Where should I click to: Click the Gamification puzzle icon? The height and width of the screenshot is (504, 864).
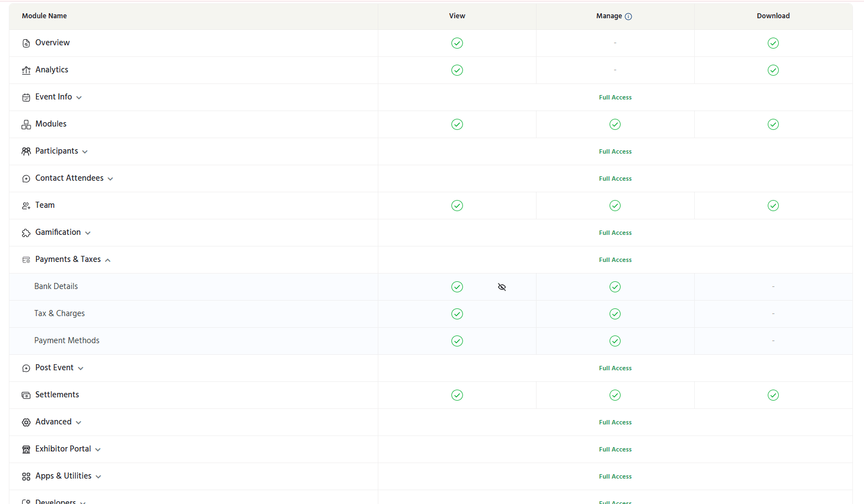(26, 233)
